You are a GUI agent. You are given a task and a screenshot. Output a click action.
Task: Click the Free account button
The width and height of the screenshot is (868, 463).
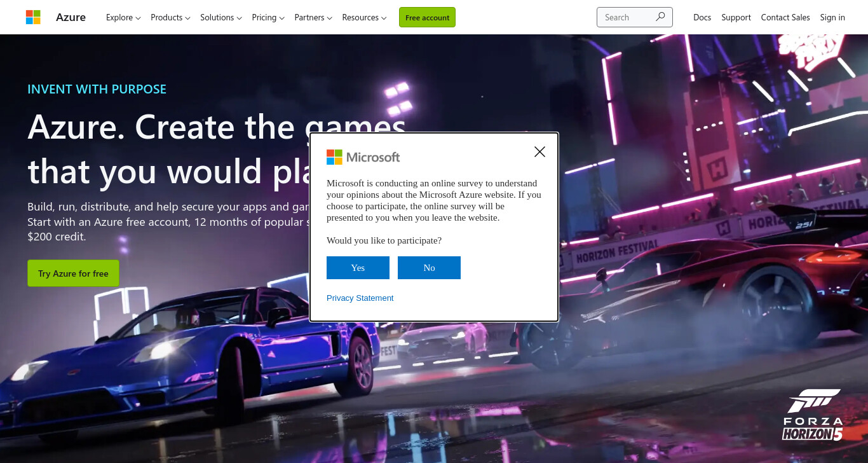click(427, 17)
